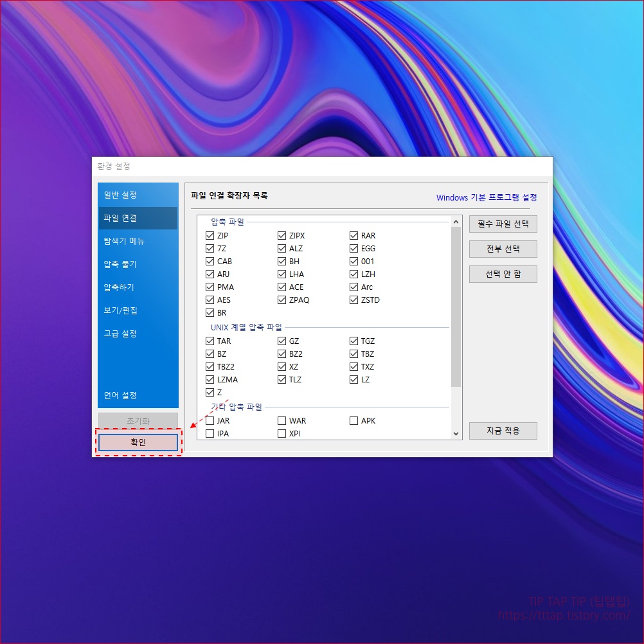The width and height of the screenshot is (644, 644).
Task: Uncheck the ZIP checkbox
Action: (x=210, y=235)
